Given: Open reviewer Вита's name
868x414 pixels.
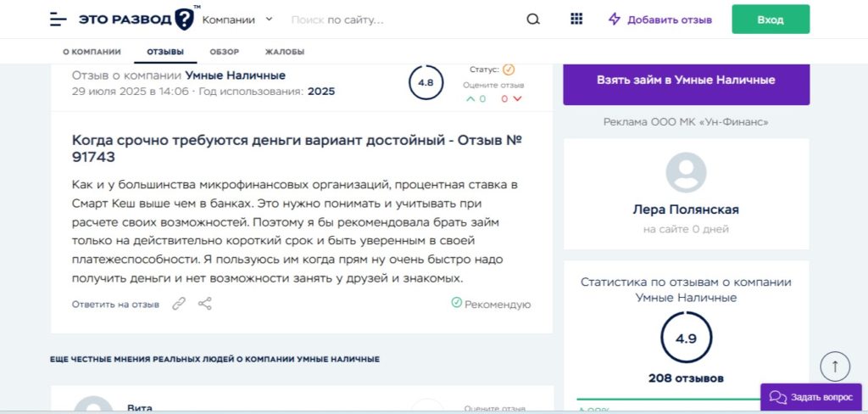Looking at the screenshot, I should (140, 408).
